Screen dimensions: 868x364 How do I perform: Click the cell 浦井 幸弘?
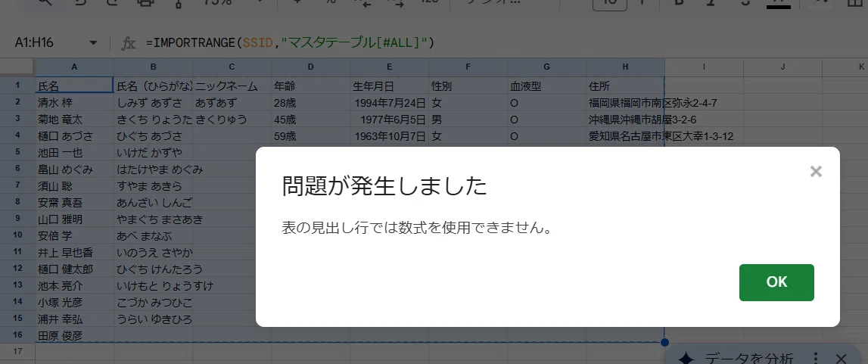coord(74,319)
